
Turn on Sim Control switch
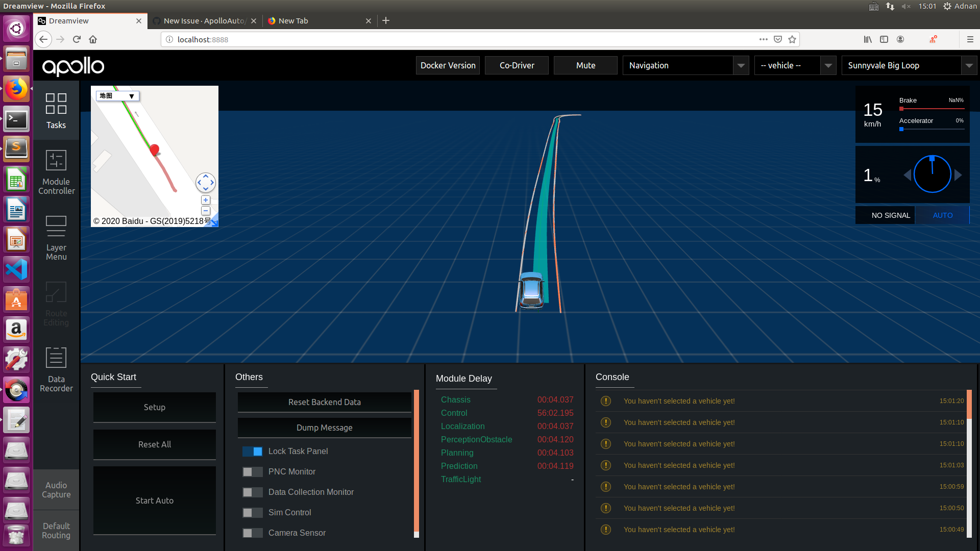click(253, 513)
